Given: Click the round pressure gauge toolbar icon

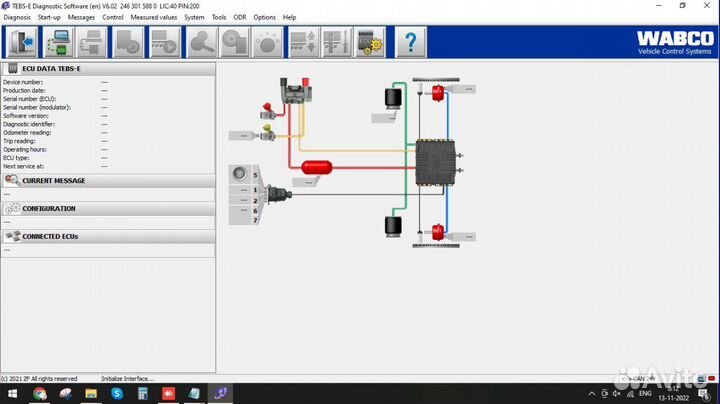Looking at the screenshot, I should [x=267, y=42].
